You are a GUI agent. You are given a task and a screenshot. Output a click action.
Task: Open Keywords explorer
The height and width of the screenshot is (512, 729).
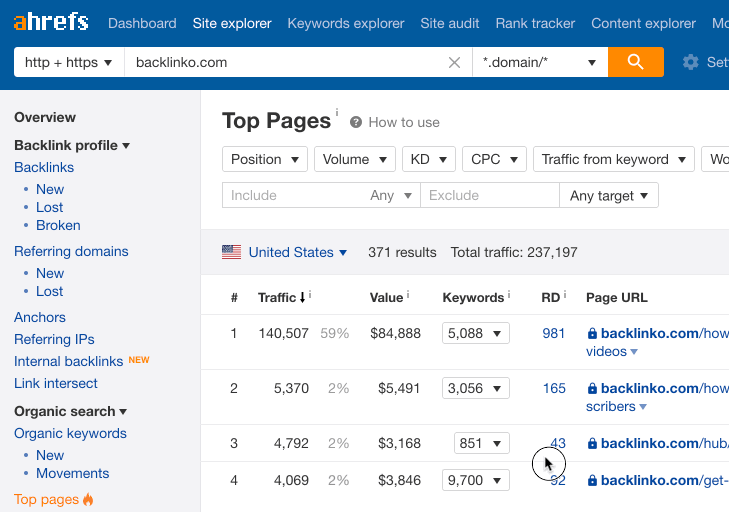click(346, 23)
